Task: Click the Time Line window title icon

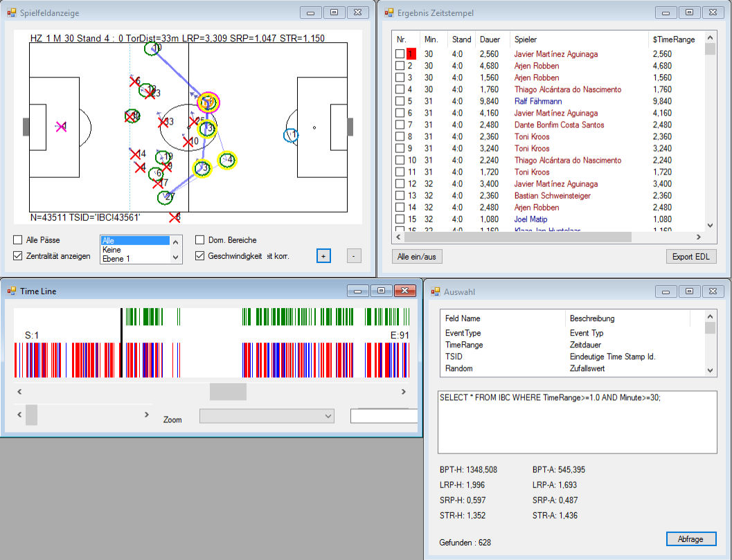Action: (12, 291)
